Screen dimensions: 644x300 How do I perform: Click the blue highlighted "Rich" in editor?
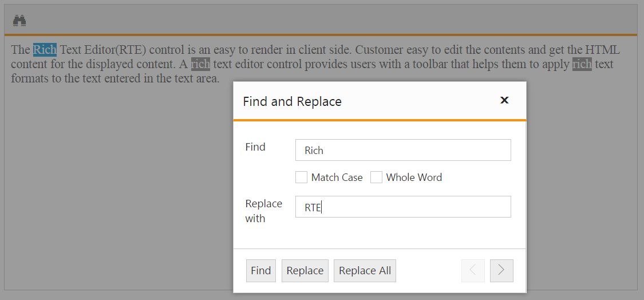pos(45,50)
